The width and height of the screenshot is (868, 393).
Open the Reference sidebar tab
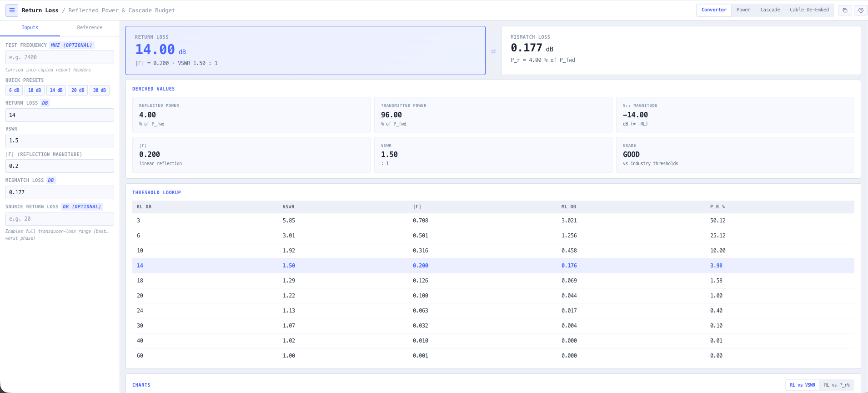click(x=90, y=28)
